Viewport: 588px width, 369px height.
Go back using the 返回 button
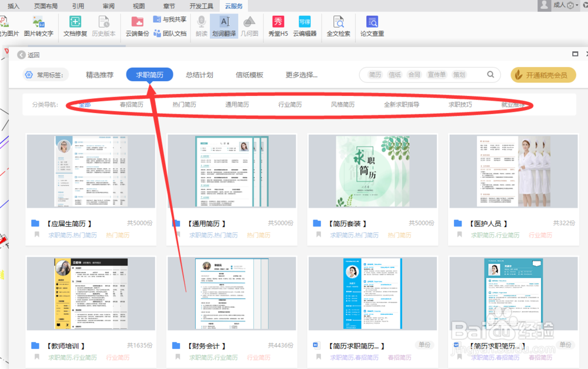(x=28, y=54)
